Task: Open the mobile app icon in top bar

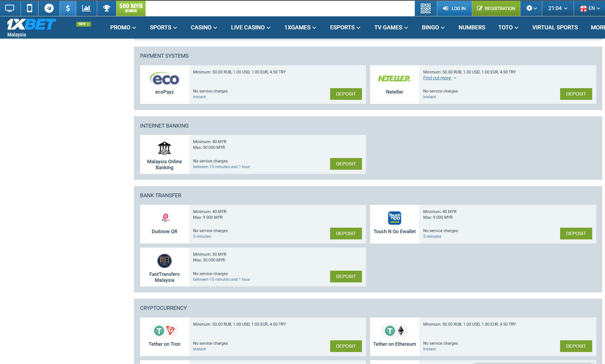Action: 29,8
